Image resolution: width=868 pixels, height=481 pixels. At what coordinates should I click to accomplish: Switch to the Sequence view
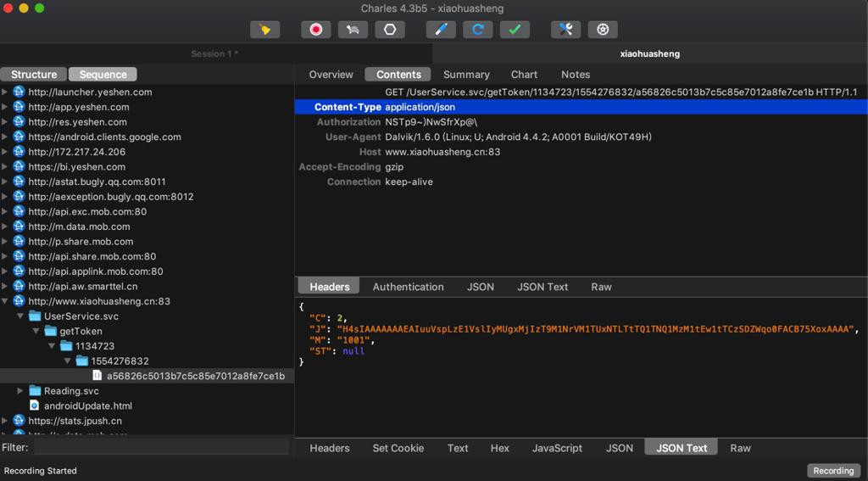point(103,75)
